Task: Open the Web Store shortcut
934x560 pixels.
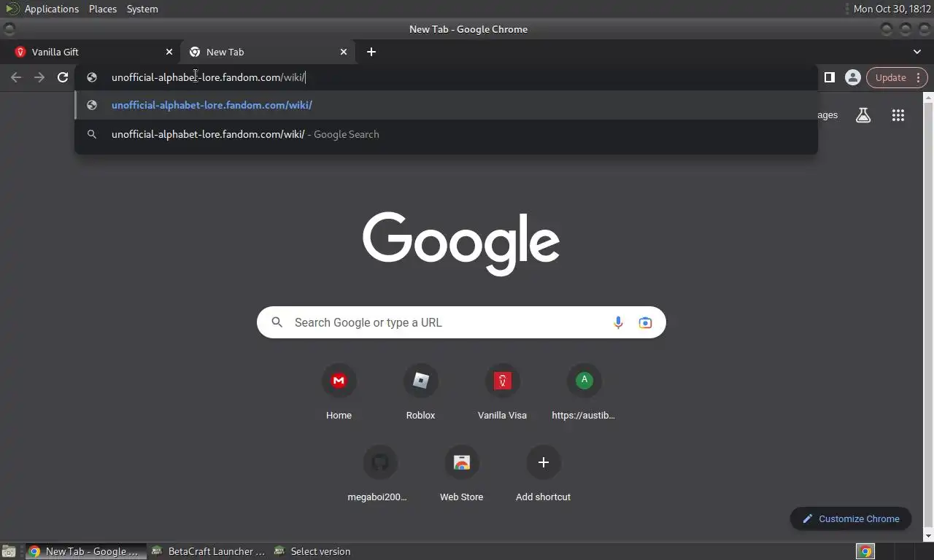Action: tap(461, 475)
